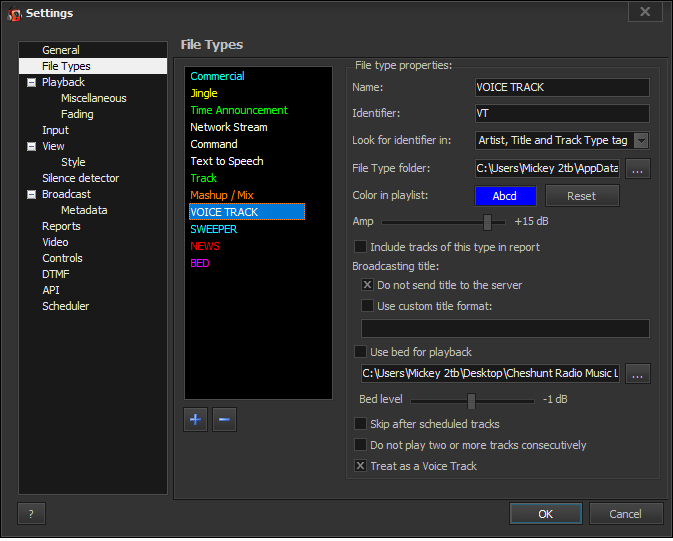Select Broadcast in settings tree
Viewport: 673px width, 541px height.
(66, 195)
